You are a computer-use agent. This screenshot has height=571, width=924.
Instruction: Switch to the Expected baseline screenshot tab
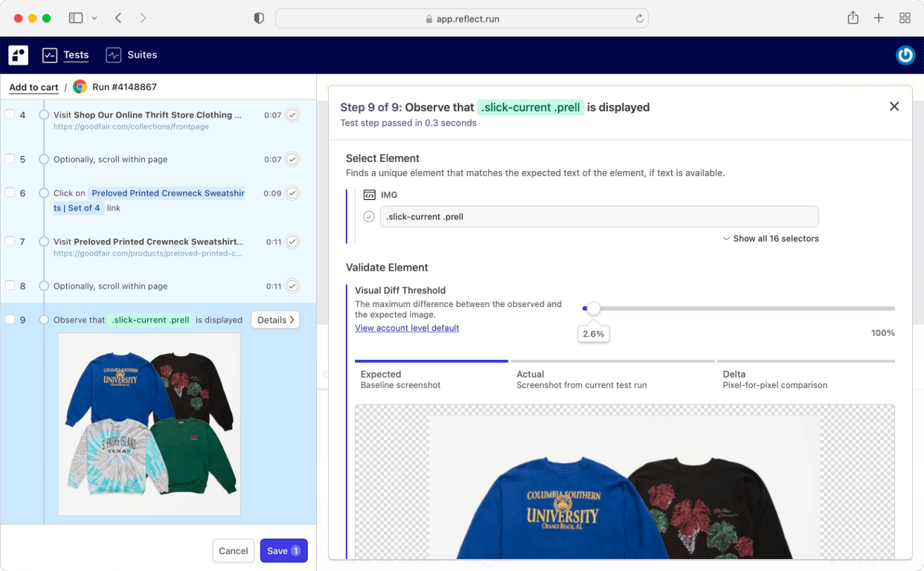point(431,376)
